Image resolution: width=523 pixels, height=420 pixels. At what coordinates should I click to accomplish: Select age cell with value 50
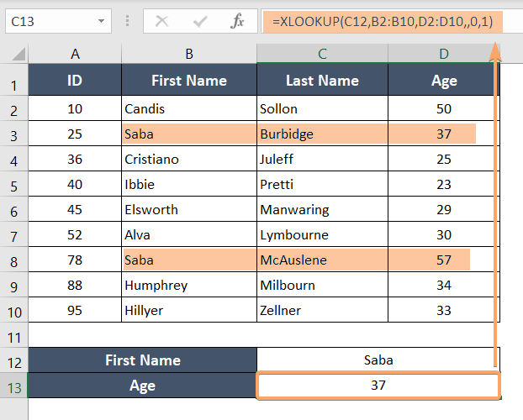444,108
